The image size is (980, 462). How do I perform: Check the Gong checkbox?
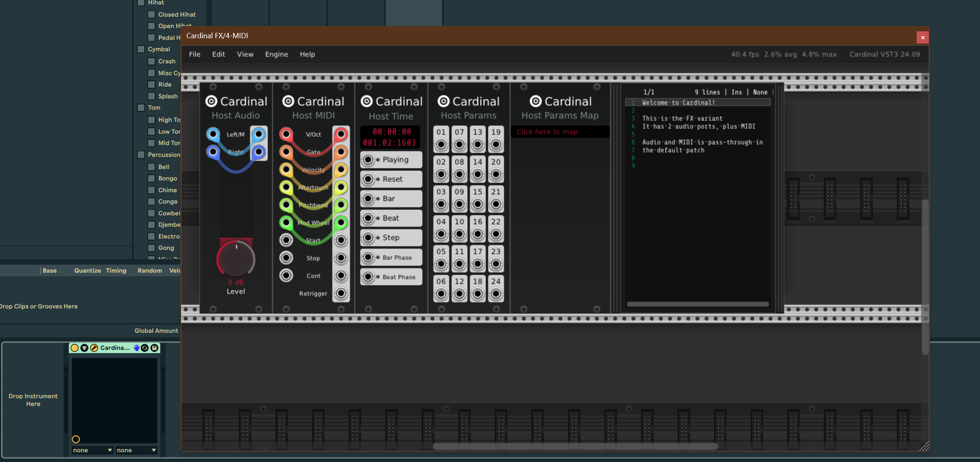(151, 248)
